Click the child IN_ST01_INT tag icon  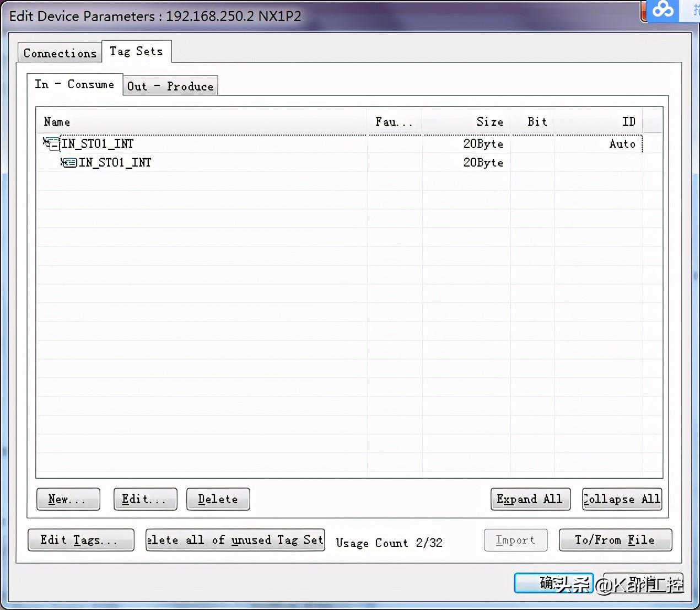(69, 162)
